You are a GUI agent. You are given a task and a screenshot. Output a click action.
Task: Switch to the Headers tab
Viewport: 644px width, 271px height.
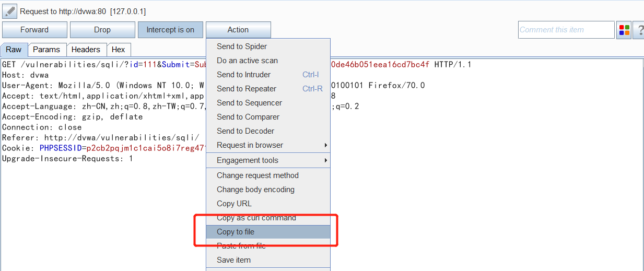coord(86,50)
